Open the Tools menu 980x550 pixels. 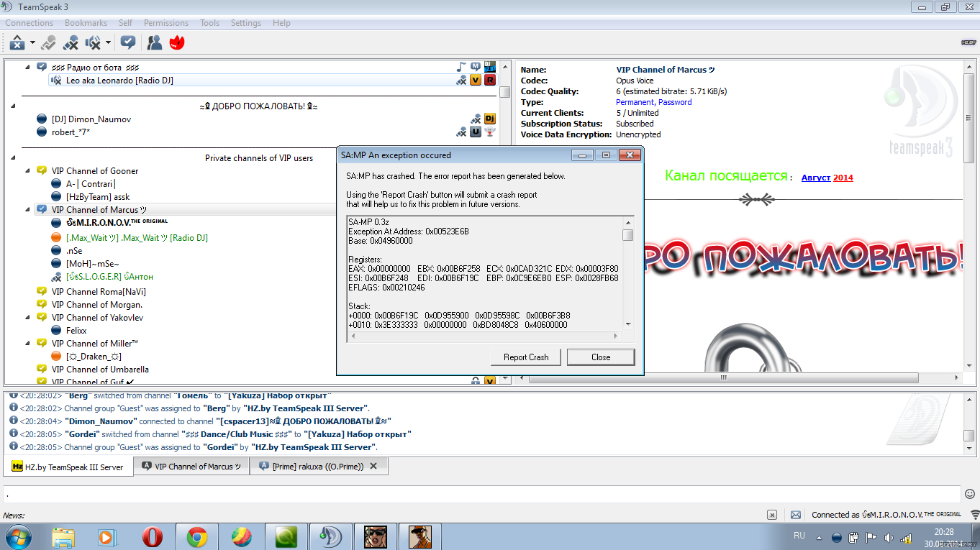(209, 23)
